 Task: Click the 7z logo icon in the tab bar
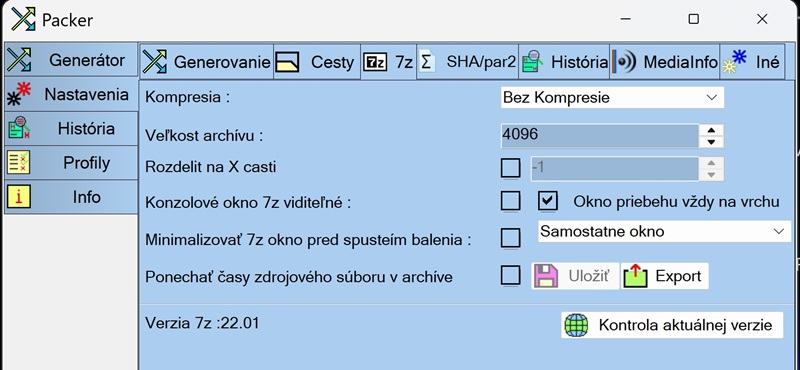coord(376,62)
